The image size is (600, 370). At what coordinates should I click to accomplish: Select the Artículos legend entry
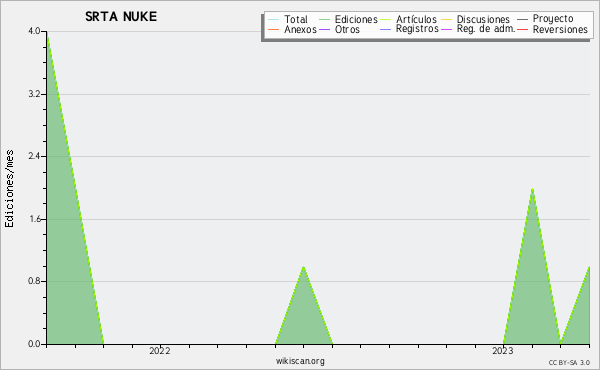pos(408,19)
